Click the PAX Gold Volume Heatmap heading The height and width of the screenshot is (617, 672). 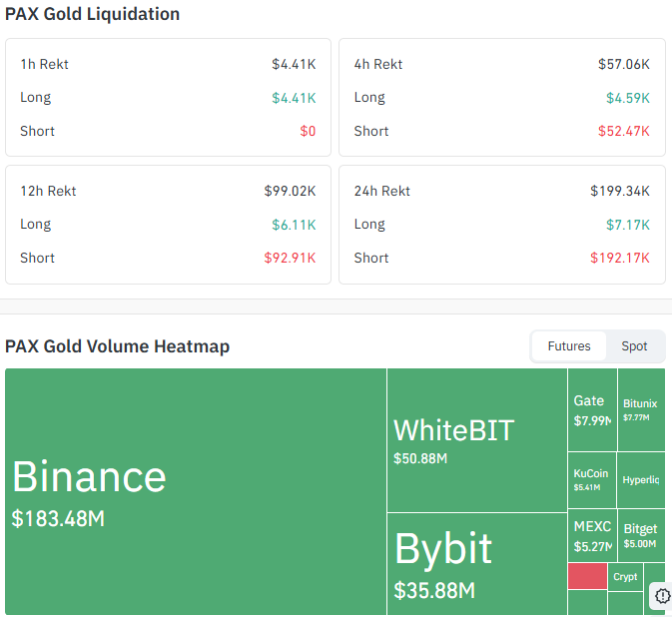[x=117, y=346]
